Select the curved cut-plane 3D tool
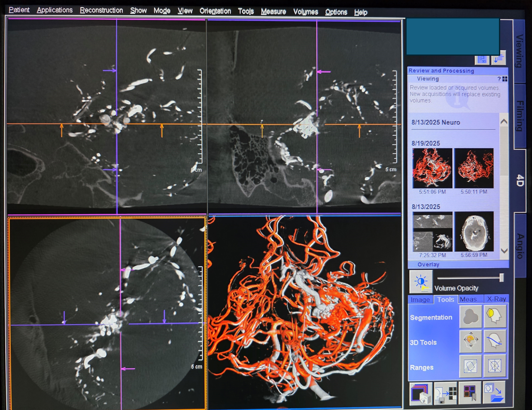This screenshot has height=410, width=532. click(x=495, y=341)
